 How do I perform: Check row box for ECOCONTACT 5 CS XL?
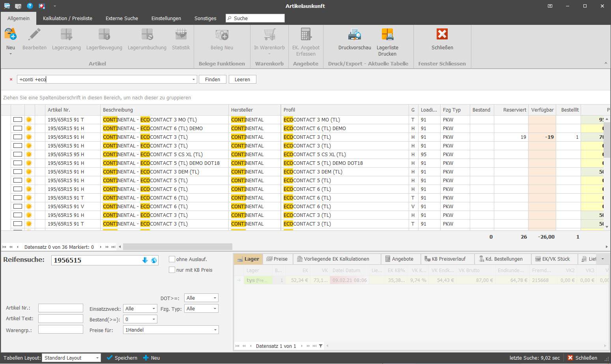[x=18, y=154]
